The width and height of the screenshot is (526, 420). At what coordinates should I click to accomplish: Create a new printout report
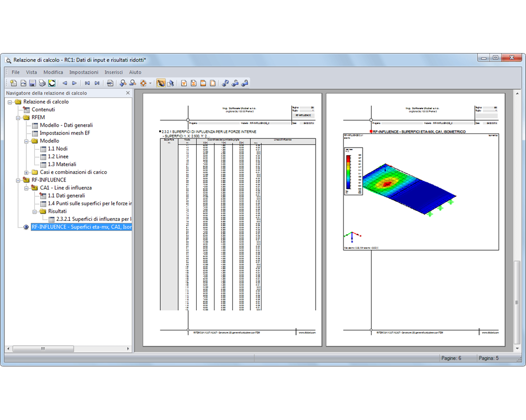(x=14, y=83)
